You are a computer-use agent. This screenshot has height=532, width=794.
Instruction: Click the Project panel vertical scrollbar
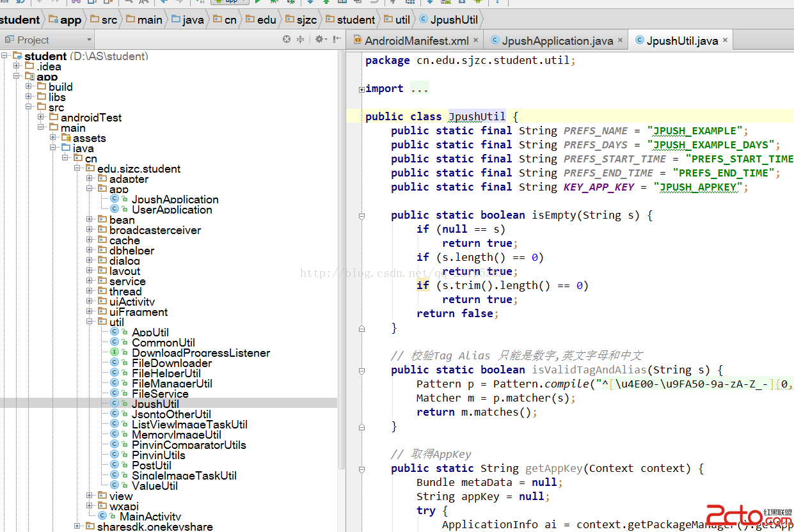tap(342, 256)
